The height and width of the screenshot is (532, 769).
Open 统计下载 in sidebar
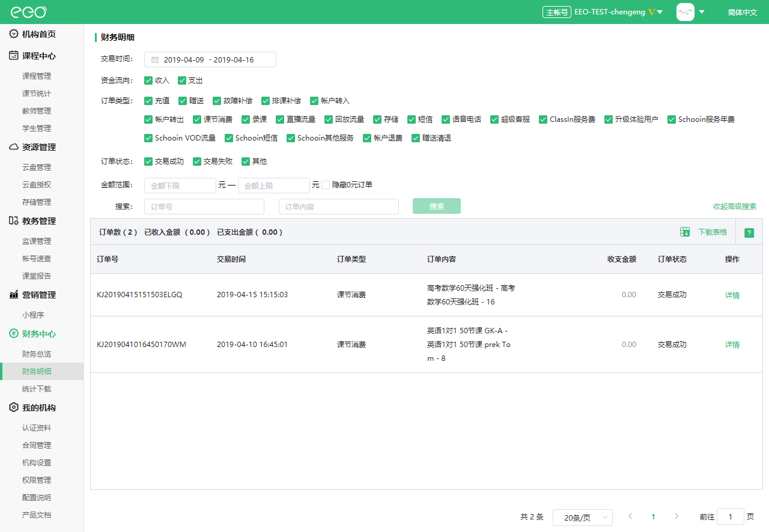[x=37, y=389]
